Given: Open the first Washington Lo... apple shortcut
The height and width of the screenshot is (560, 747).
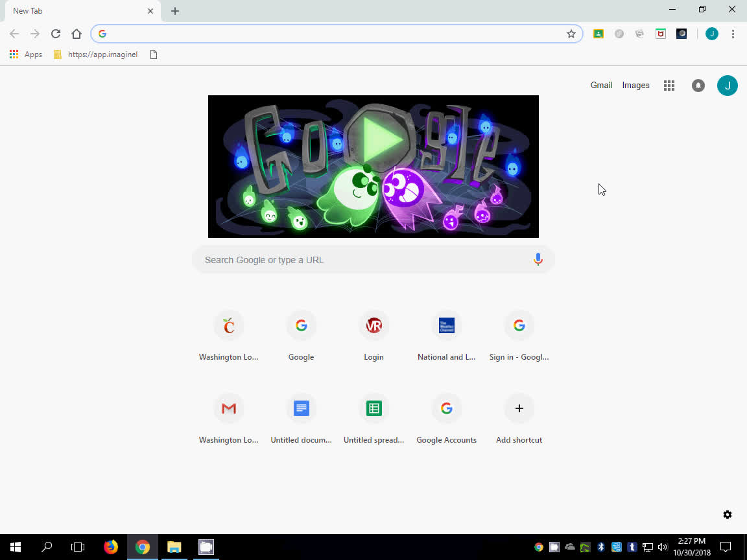Looking at the screenshot, I should pyautogui.click(x=229, y=335).
